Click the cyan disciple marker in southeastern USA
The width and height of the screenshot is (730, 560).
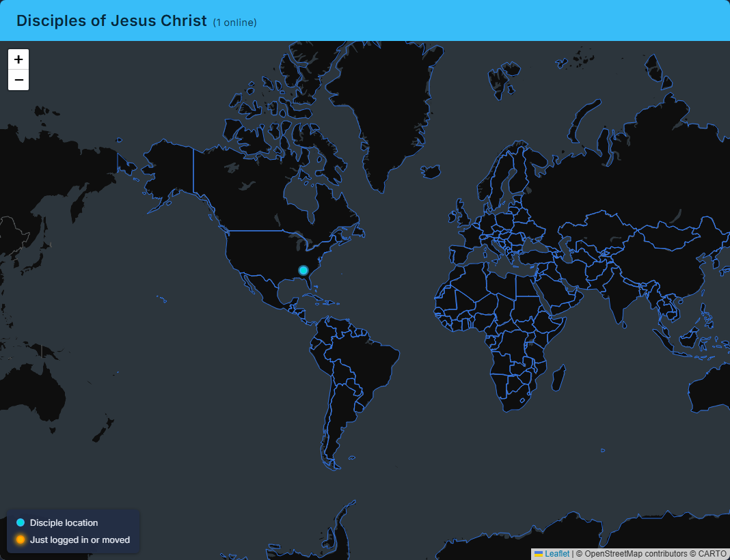303,270
